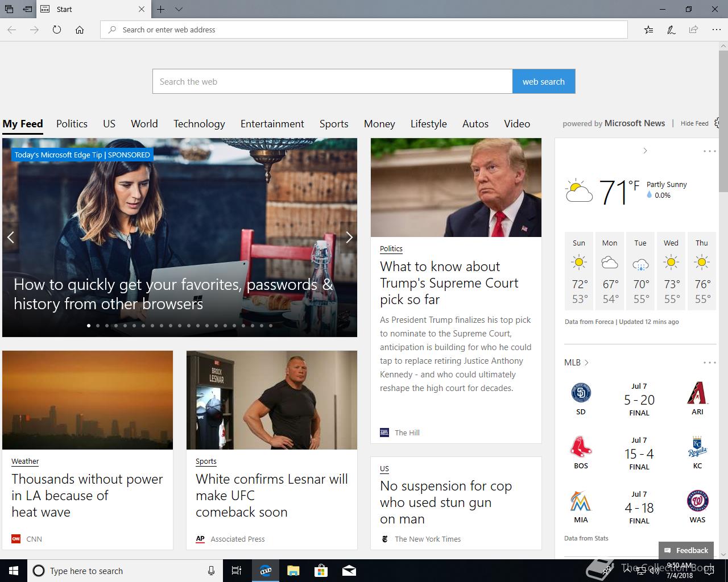The width and height of the screenshot is (728, 582).
Task: Open the World tab
Action: click(144, 123)
